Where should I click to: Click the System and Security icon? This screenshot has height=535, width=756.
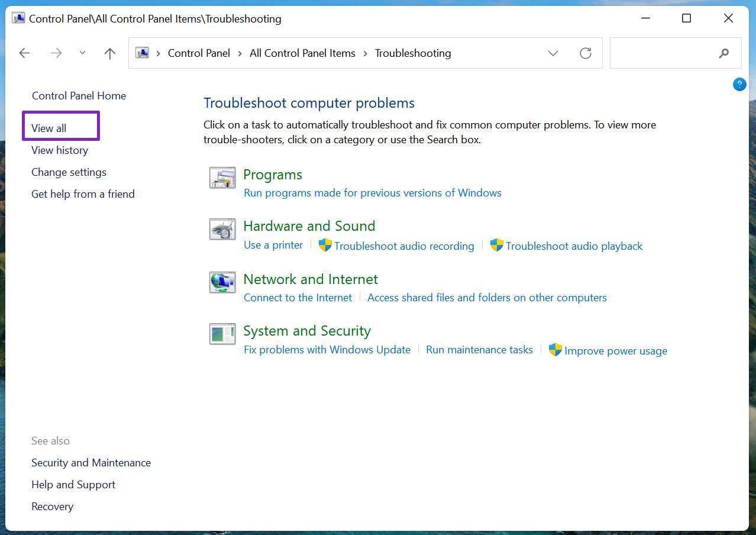click(222, 334)
